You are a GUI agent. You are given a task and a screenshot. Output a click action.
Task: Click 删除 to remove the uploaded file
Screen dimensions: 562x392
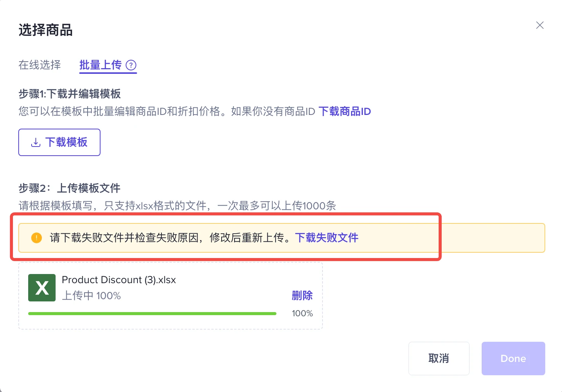[302, 295]
